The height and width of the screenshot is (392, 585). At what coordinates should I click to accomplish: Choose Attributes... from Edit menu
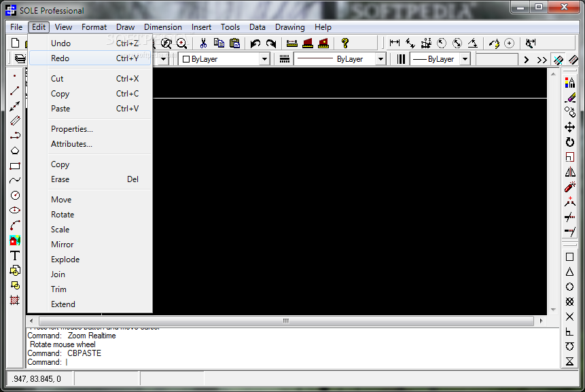(90, 144)
